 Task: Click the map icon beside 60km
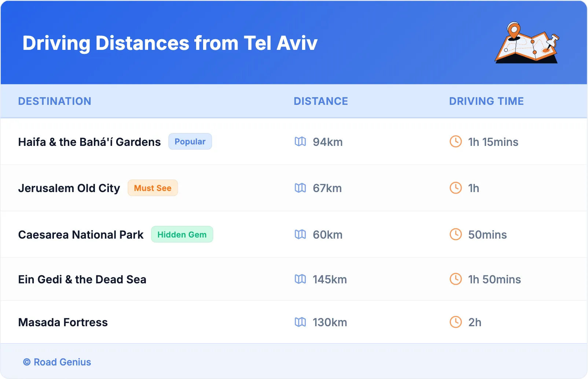300,234
